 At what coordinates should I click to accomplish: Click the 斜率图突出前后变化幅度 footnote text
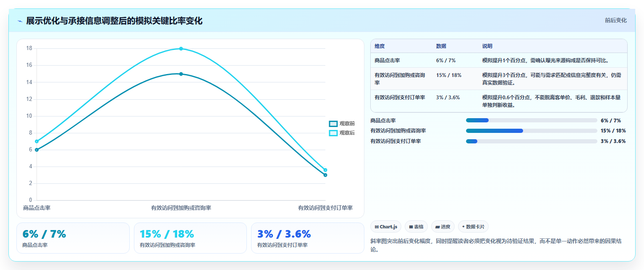[496, 246]
